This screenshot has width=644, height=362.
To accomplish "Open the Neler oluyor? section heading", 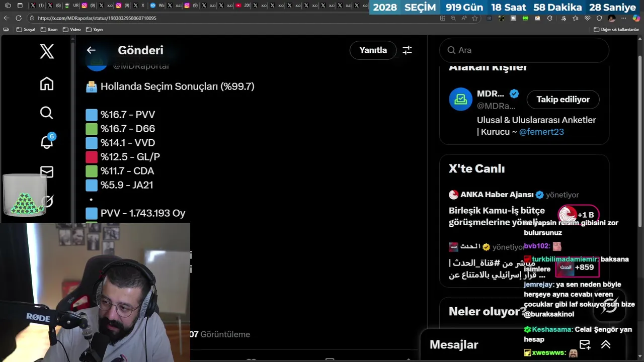I will (x=487, y=311).
